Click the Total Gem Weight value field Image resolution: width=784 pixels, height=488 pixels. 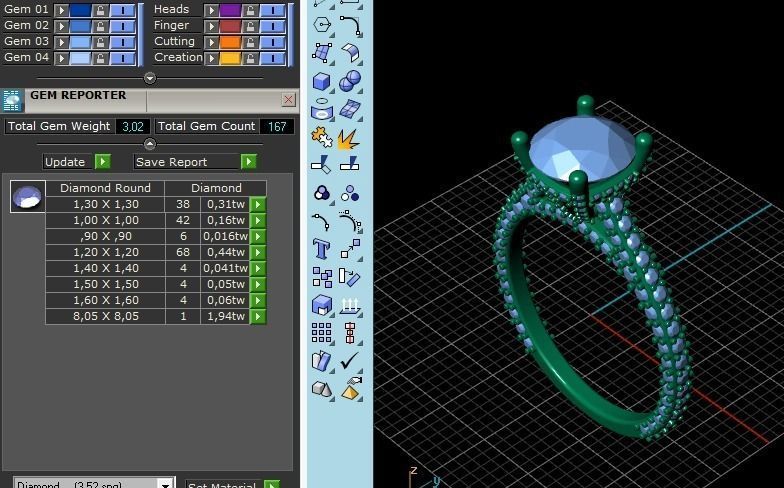click(132, 126)
